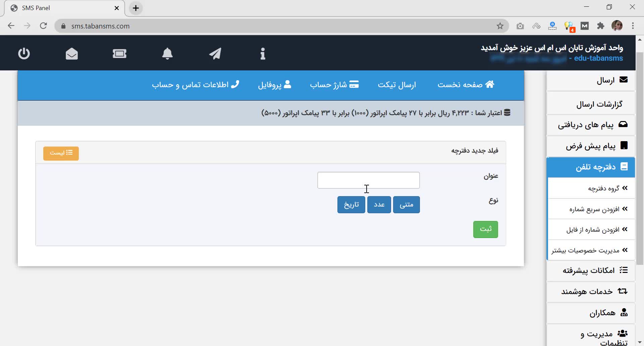The height and width of the screenshot is (346, 644).
Task: Click the paper plane send icon
Action: pyautogui.click(x=215, y=54)
